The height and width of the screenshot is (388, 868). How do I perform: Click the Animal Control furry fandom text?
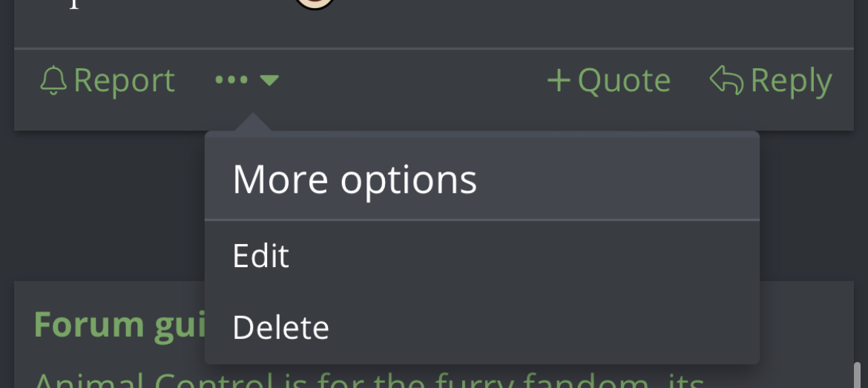pos(369,381)
